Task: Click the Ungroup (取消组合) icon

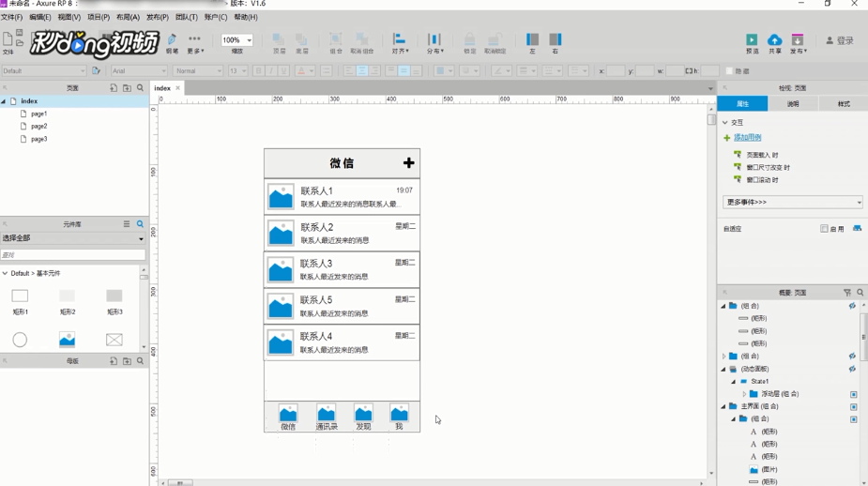Action: click(x=362, y=42)
